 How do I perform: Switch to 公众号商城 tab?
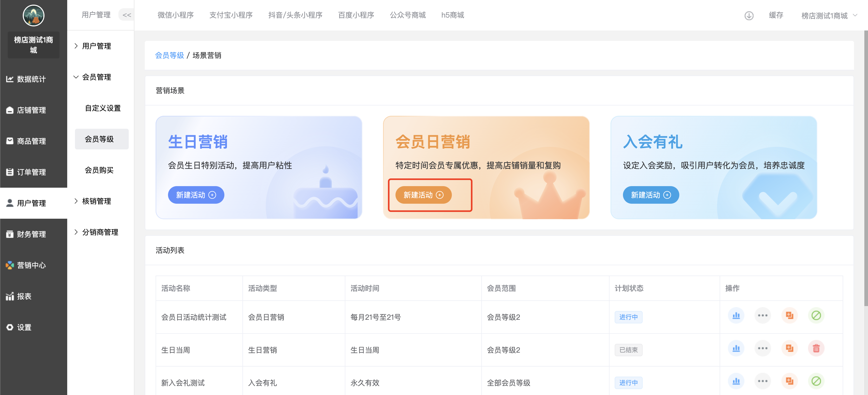(408, 15)
